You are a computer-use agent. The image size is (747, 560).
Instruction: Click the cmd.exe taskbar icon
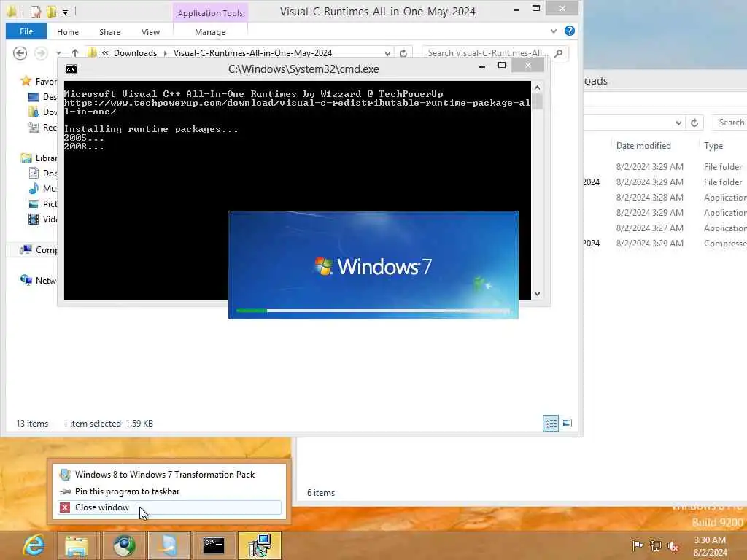pyautogui.click(x=214, y=545)
